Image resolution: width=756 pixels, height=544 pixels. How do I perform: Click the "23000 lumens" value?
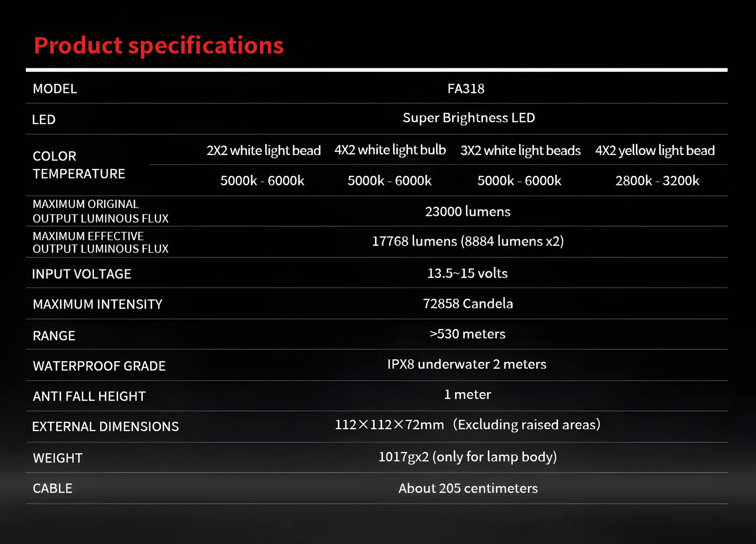(467, 212)
